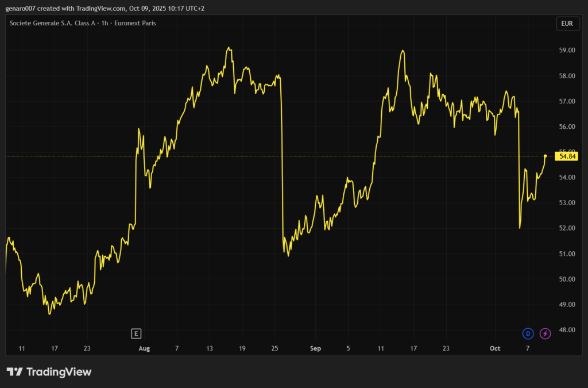The image size is (588, 388).
Task: Open the EUR currency selector
Action: pyautogui.click(x=567, y=24)
